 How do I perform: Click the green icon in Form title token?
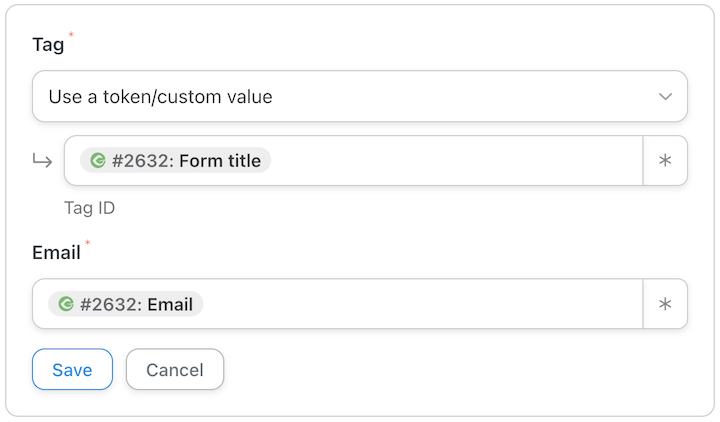[x=98, y=160]
